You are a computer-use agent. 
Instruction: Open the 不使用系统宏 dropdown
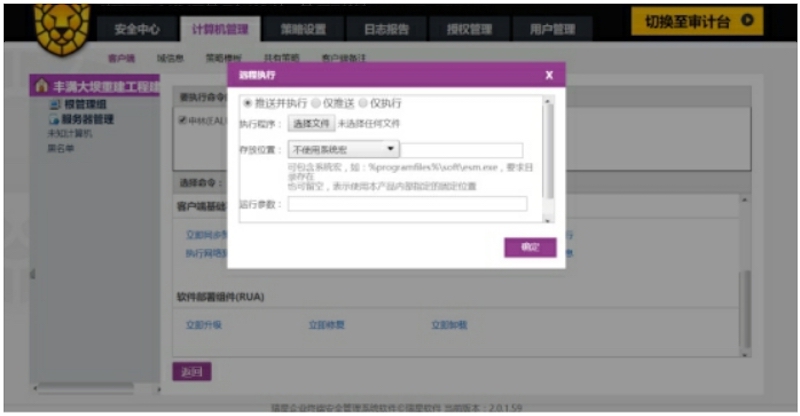click(345, 149)
